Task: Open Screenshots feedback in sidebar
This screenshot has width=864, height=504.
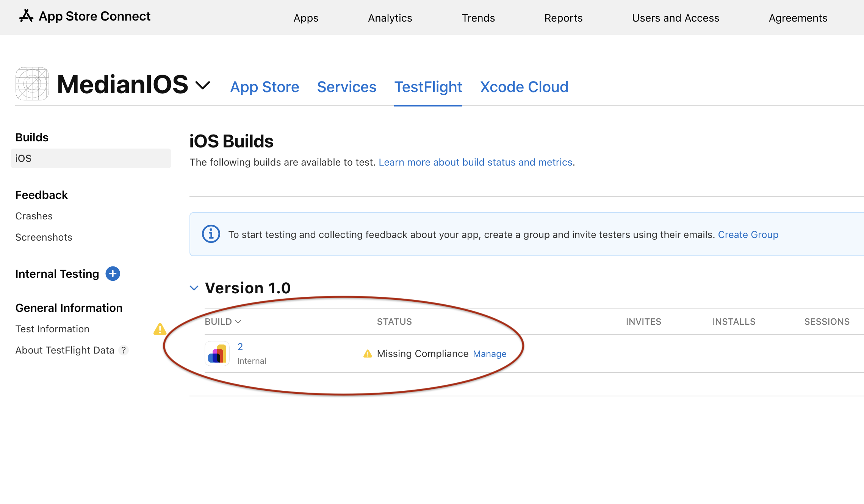Action: pyautogui.click(x=44, y=237)
